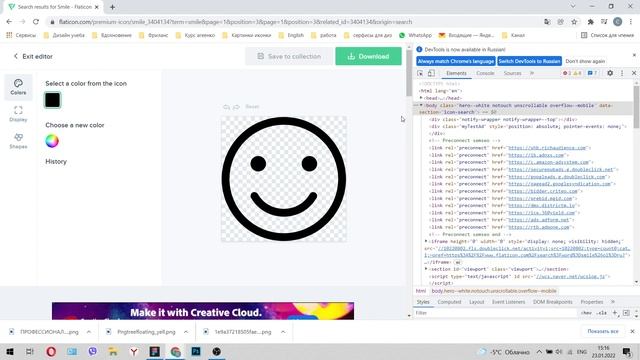The image size is (640, 360).
Task: Add new style rule plus icon
Action: [x=615, y=313]
